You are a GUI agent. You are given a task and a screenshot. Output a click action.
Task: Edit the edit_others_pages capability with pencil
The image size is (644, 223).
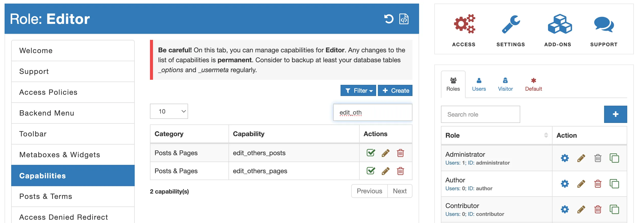point(386,171)
